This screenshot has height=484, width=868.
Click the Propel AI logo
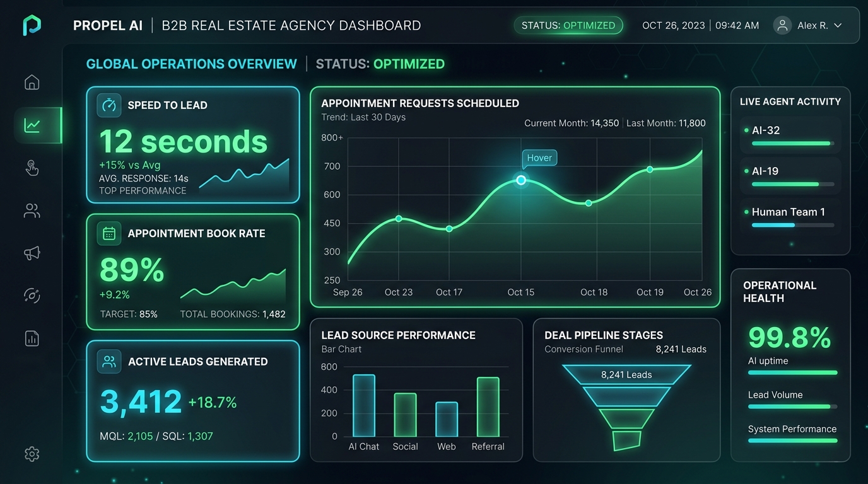[x=32, y=26]
